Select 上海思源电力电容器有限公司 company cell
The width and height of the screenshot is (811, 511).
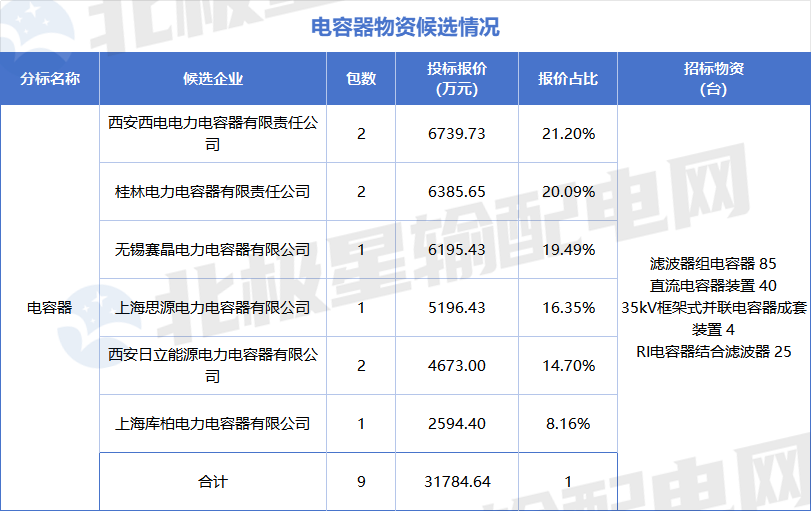[213, 308]
